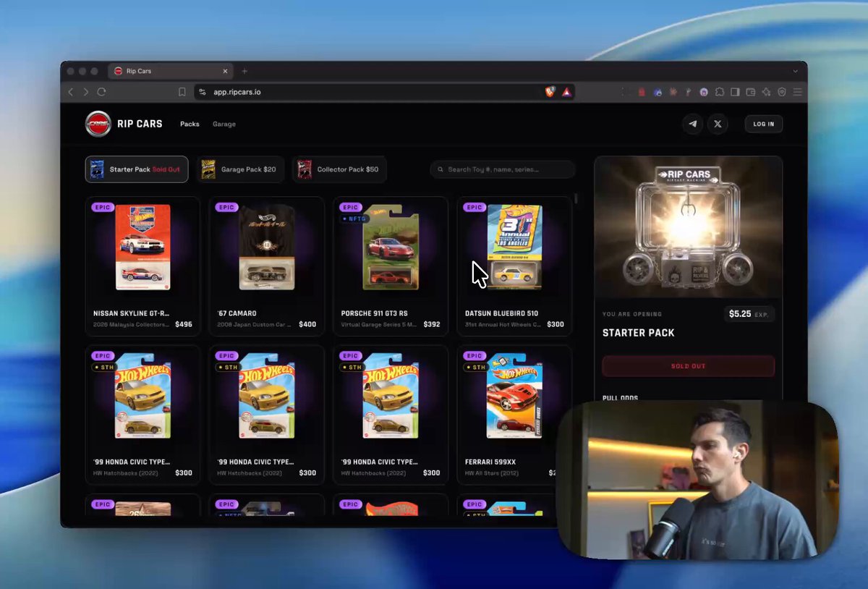
Task: Open the Garage navigation item
Action: 224,124
